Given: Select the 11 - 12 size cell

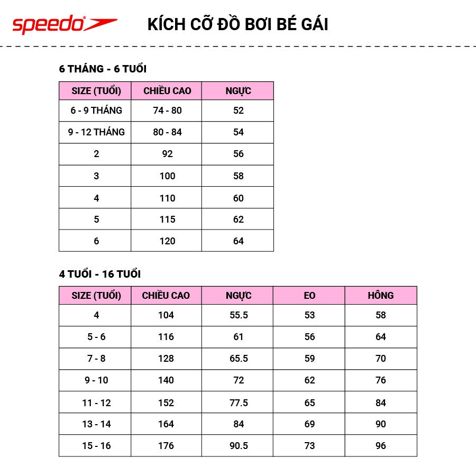Looking at the screenshot, I should (x=95, y=402).
